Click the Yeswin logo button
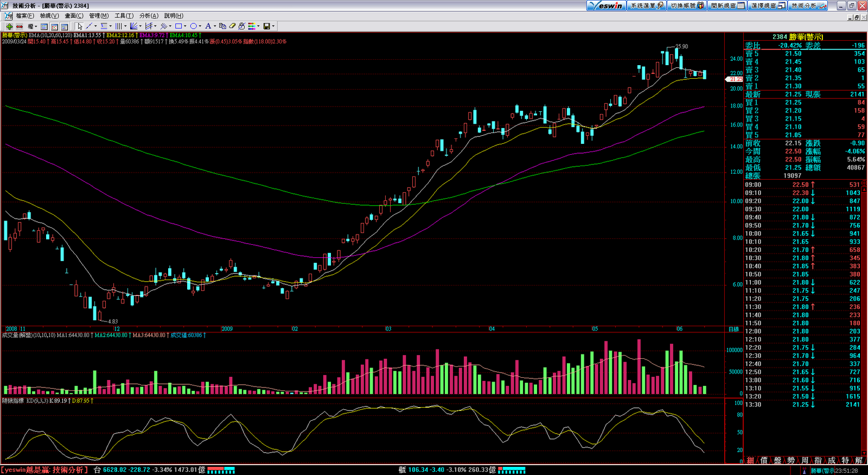Image resolution: width=868 pixels, height=475 pixels. pos(607,5)
